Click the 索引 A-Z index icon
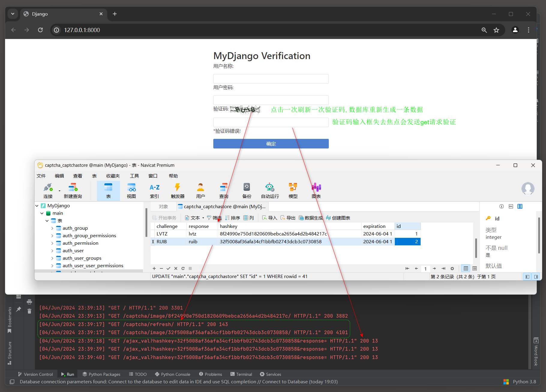This screenshot has width=546, height=392. coord(154,190)
